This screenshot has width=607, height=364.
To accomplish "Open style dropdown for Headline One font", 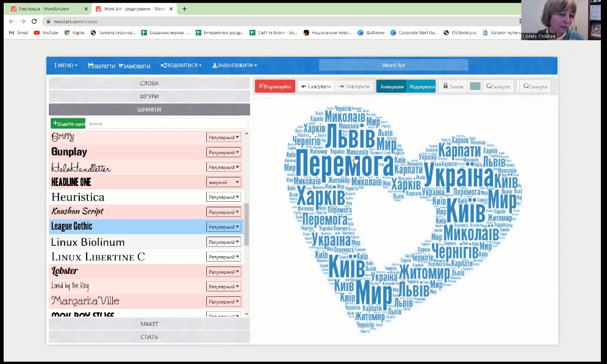I will [223, 182].
